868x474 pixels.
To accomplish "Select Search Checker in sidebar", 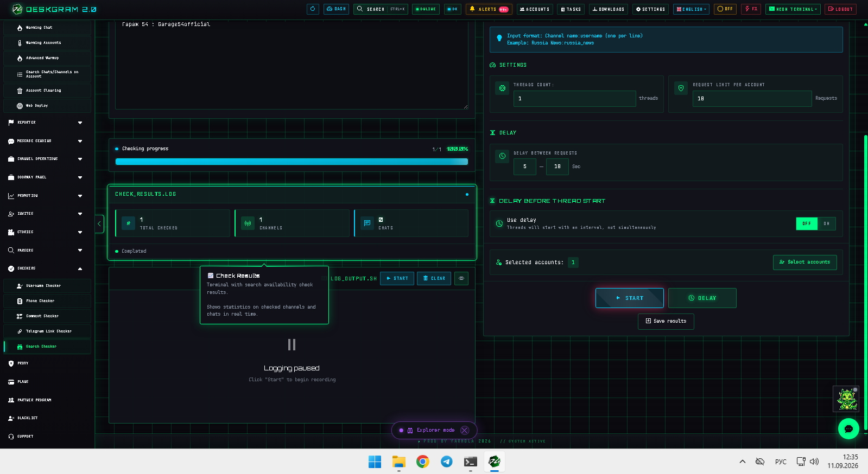I will pyautogui.click(x=47, y=347).
